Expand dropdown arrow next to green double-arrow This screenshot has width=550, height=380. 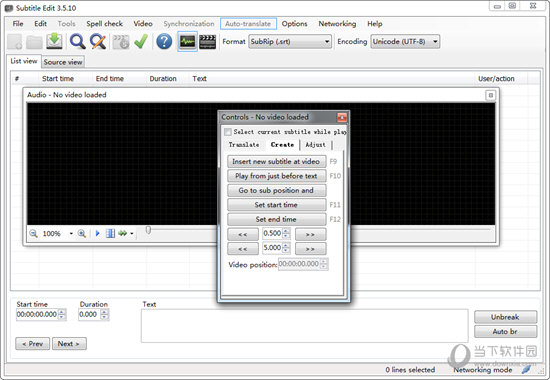click(132, 234)
